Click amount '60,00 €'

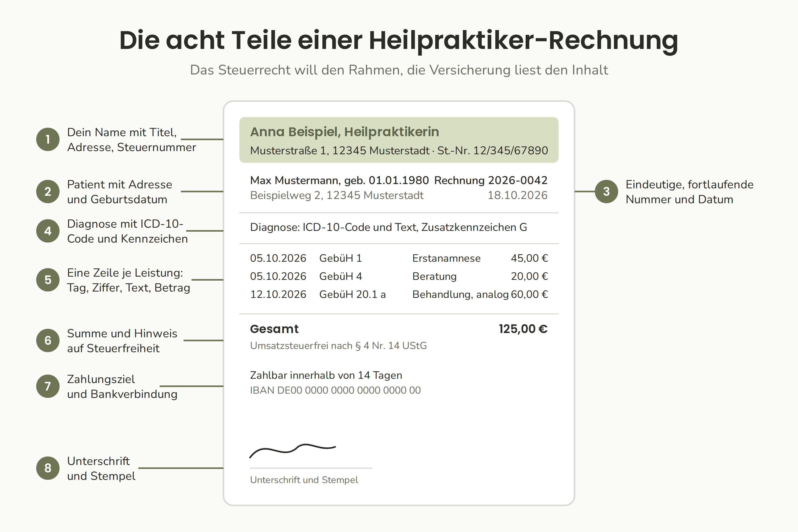[530, 294]
